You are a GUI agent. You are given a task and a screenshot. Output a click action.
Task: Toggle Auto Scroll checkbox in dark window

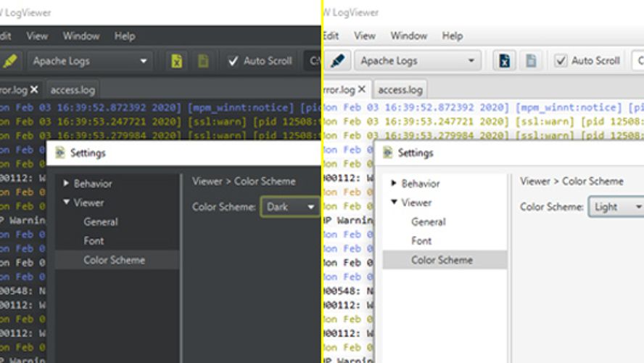(233, 61)
